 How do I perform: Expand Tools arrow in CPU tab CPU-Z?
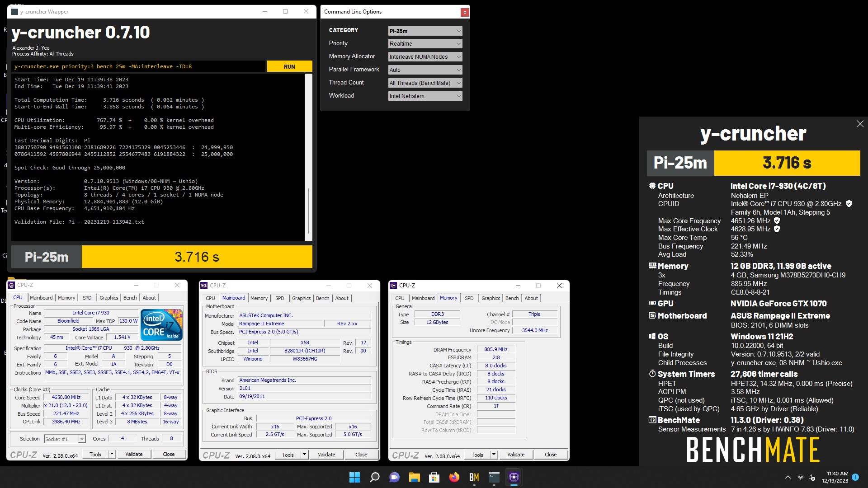(112, 454)
